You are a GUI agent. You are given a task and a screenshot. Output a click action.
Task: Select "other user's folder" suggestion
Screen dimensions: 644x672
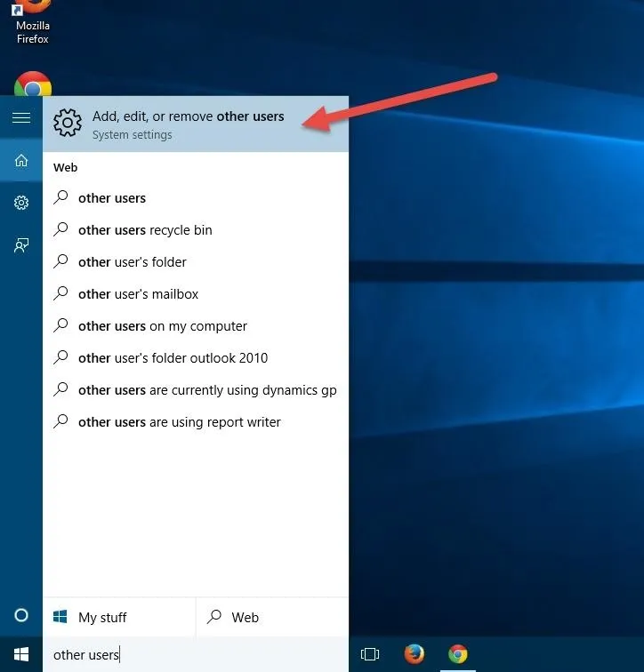point(196,262)
